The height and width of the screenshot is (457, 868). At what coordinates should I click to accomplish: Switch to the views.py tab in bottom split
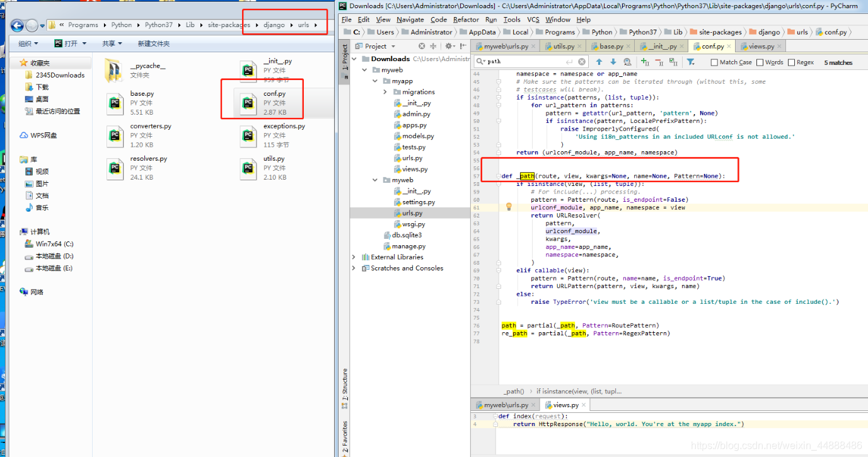coord(565,405)
